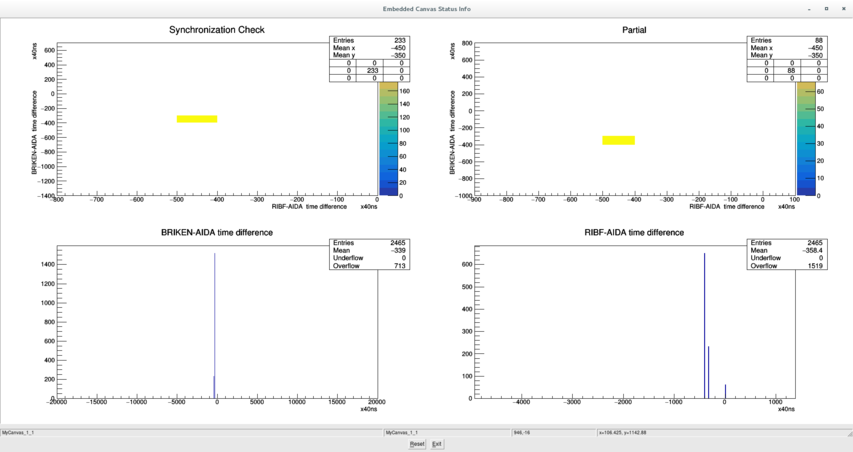Screen dimensions: 853x452
Task: Maximize the Embedded Canvas window
Action: click(x=826, y=9)
